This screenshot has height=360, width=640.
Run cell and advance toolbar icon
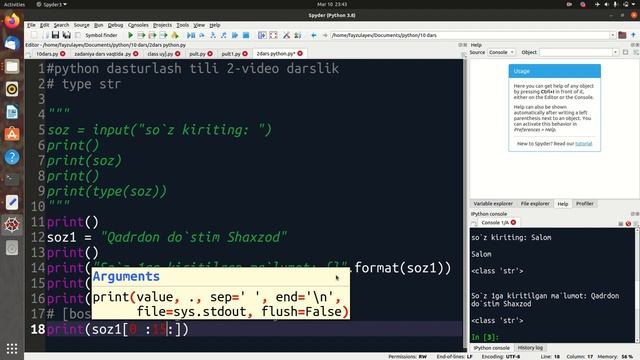click(152, 36)
